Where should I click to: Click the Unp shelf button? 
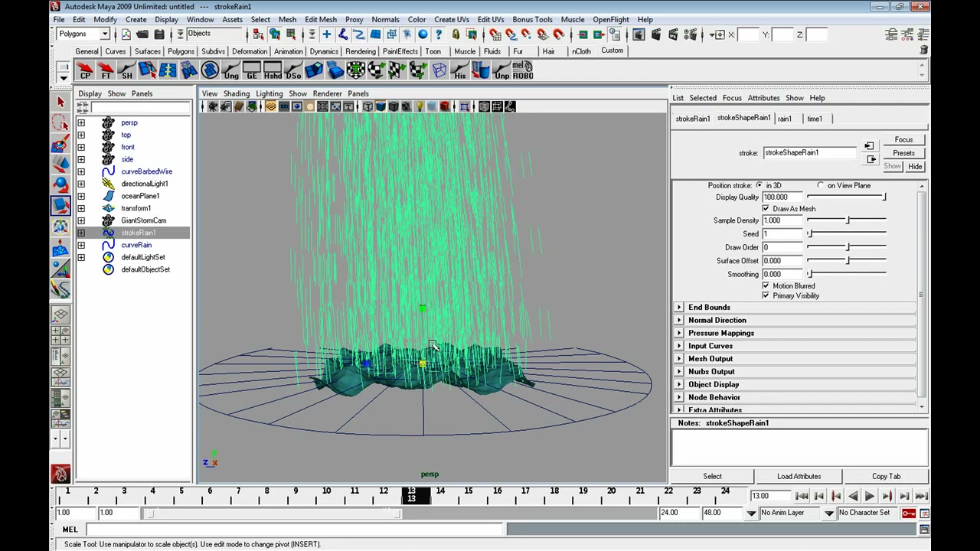point(501,71)
